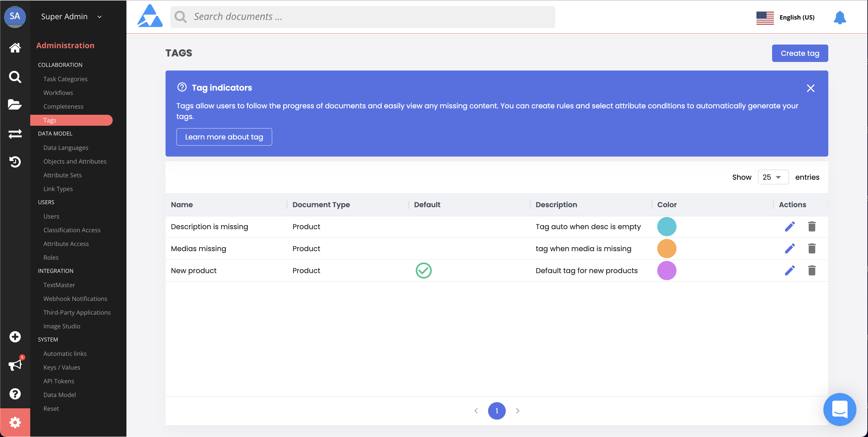868x437 pixels.
Task: Click the orange color swatch for Medias missing
Action: point(666,248)
